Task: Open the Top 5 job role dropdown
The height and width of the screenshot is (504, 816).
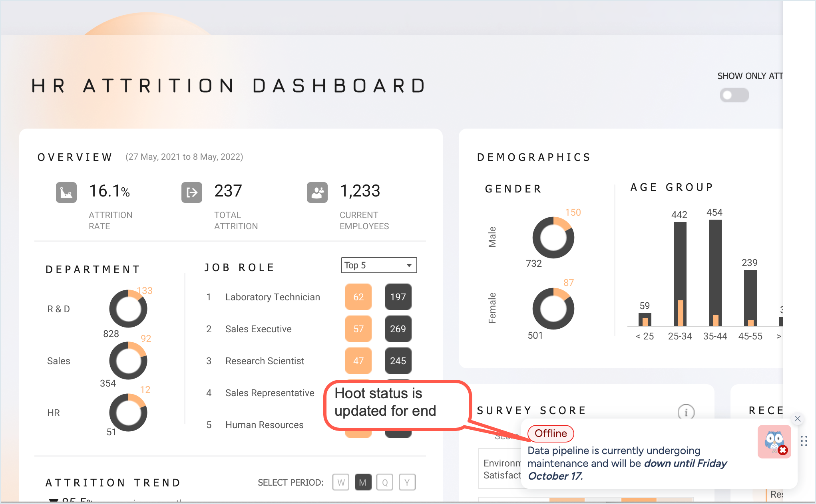Action: [x=378, y=265]
